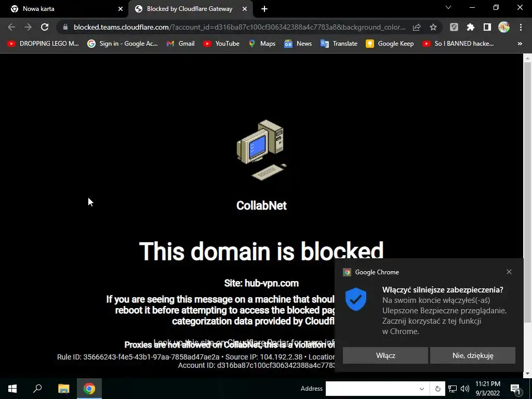Image resolution: width=532 pixels, height=399 pixels.
Task: Open the tab search chevron
Action: point(448,7)
